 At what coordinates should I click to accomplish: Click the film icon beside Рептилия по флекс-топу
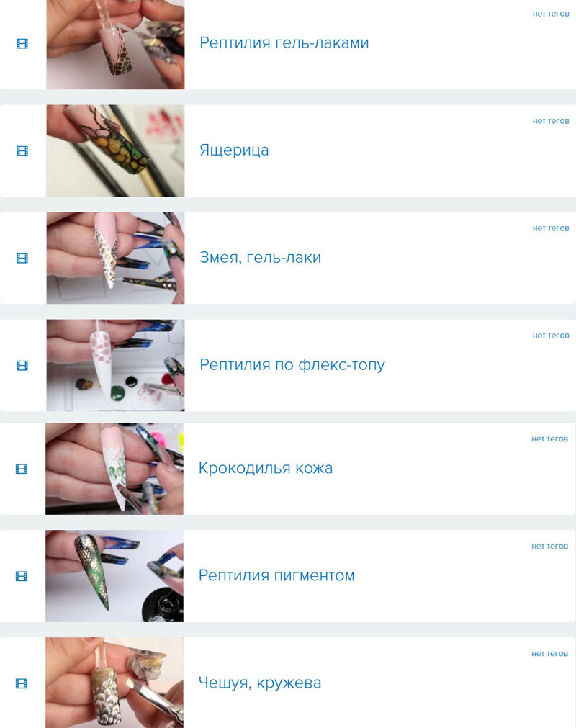point(22,365)
